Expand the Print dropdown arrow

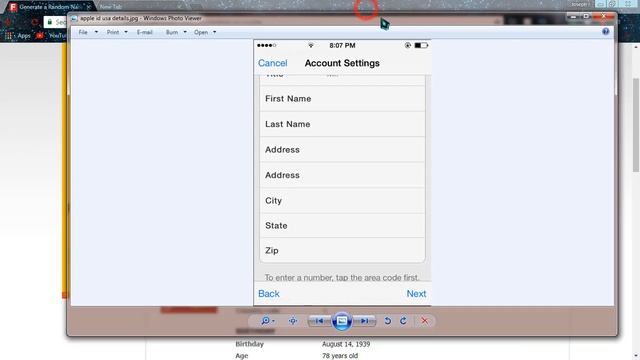pyautogui.click(x=126, y=32)
